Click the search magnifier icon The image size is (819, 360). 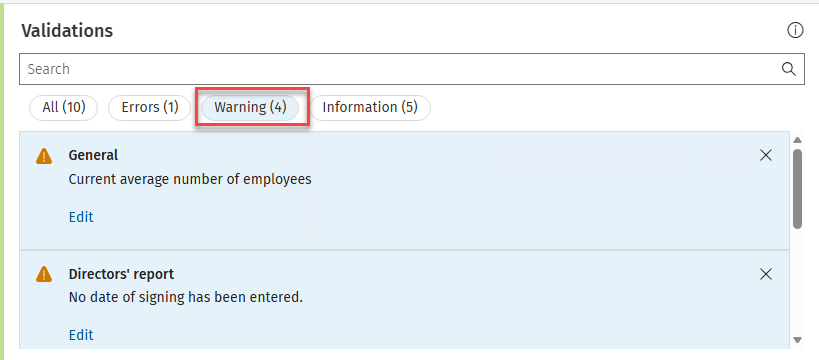[x=789, y=69]
